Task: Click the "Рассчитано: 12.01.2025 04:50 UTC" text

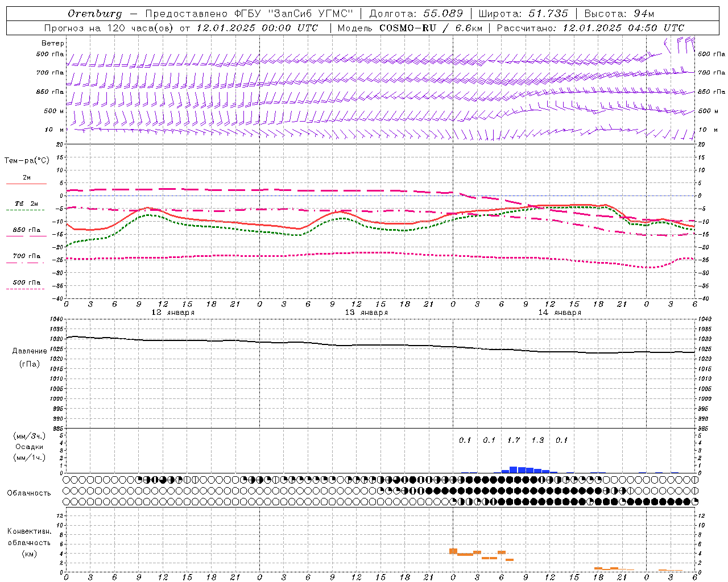Action: pyautogui.click(x=590, y=28)
